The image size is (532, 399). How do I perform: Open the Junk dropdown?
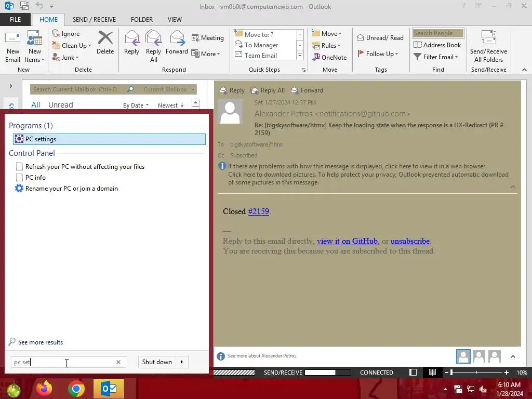click(x=65, y=57)
